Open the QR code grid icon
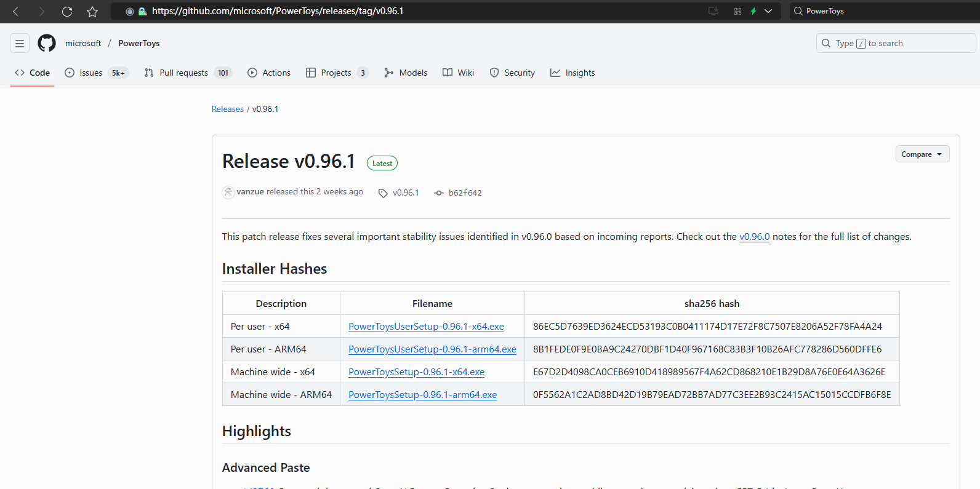 coord(737,11)
